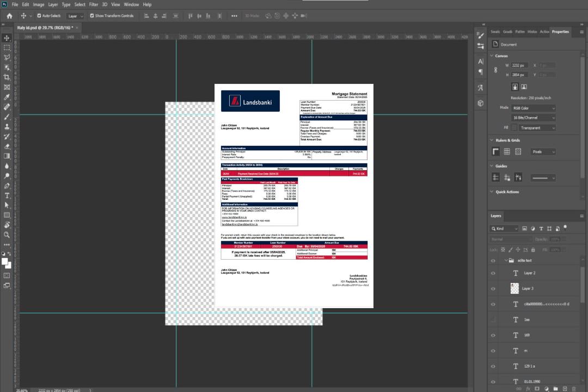This screenshot has height=392, width=588.
Task: Select the Rectangle shape tool
Action: click(x=7, y=215)
